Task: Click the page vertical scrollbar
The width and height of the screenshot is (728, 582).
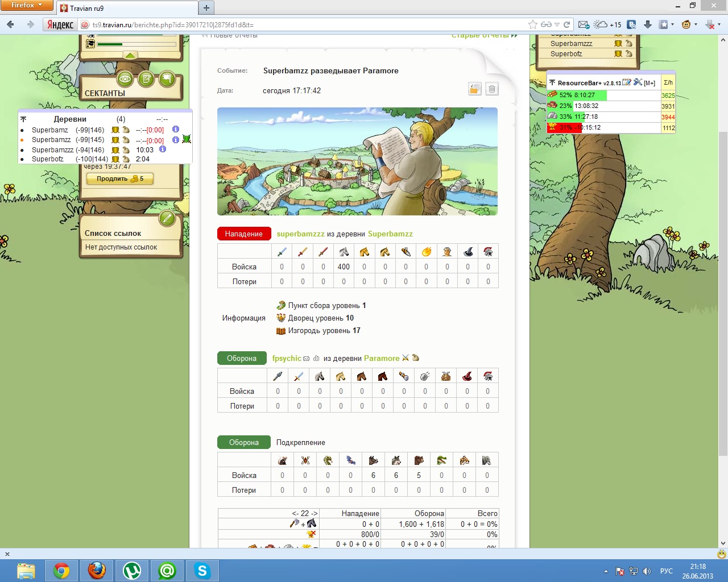Action: [723, 293]
